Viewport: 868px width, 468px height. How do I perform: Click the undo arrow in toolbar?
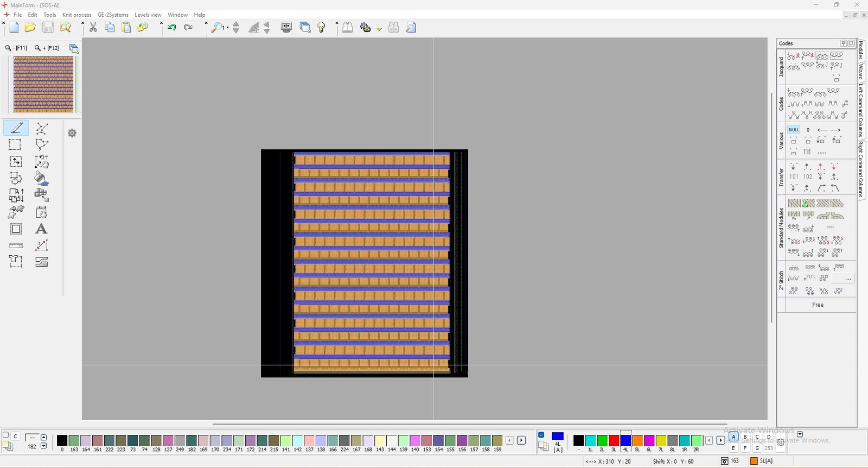click(172, 28)
